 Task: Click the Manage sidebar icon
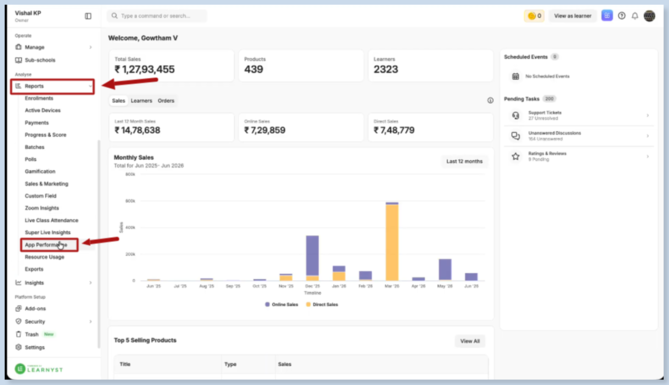pos(18,47)
